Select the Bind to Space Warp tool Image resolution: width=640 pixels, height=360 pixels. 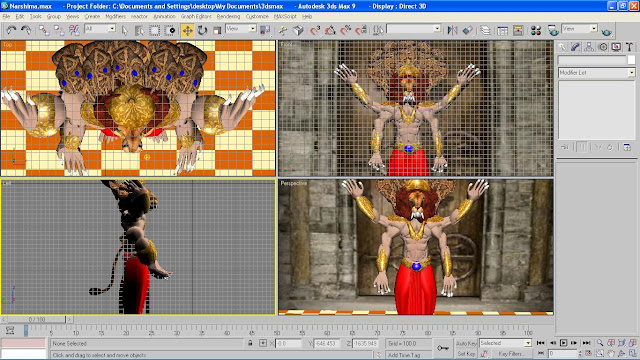pyautogui.click(x=74, y=30)
